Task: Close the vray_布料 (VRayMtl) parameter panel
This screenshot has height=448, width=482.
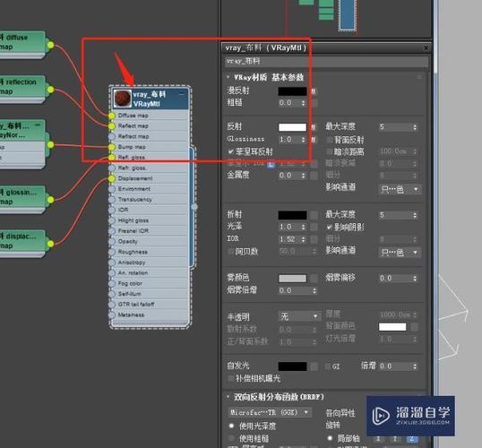Action: (426, 48)
